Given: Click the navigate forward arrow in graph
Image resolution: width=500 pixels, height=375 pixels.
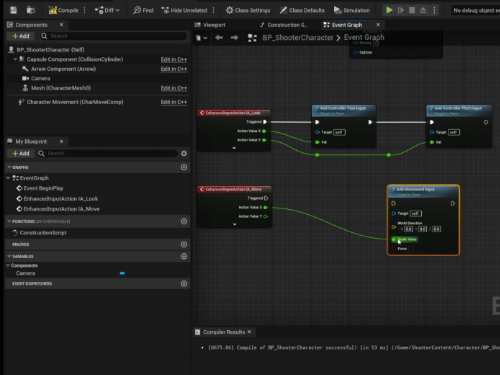Looking at the screenshot, I should pos(234,38).
